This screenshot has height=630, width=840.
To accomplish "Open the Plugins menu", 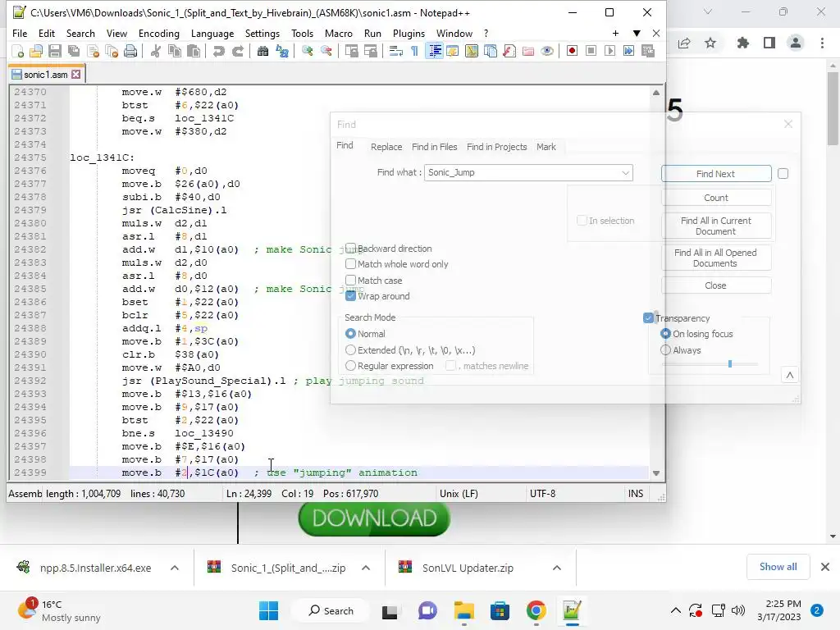I will point(409,33).
